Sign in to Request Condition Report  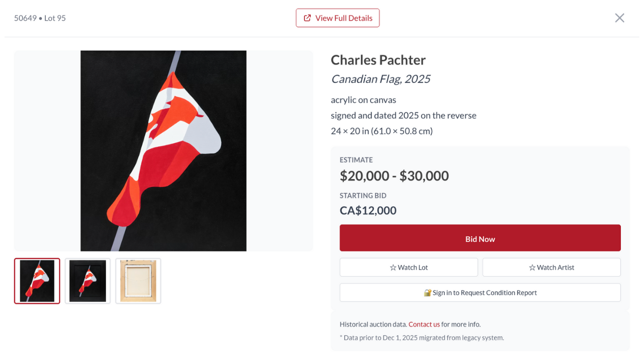click(x=480, y=293)
